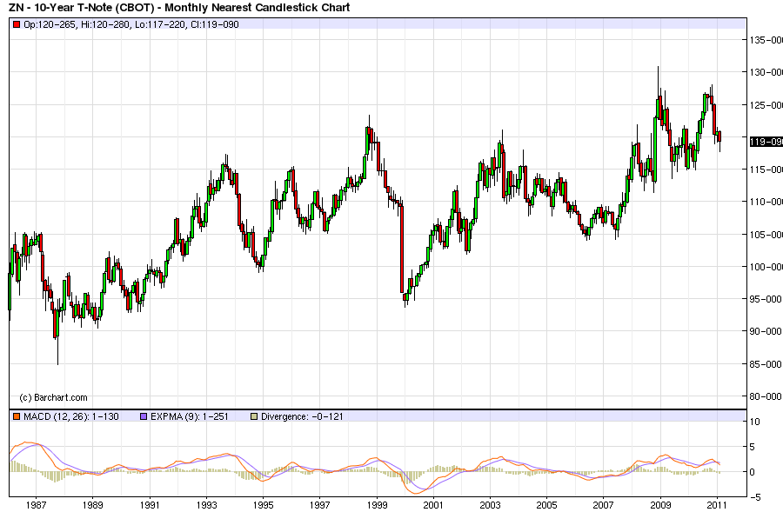Screen dimensions: 783x532
Task: Click the 115-000 price axis label
Action: point(766,170)
